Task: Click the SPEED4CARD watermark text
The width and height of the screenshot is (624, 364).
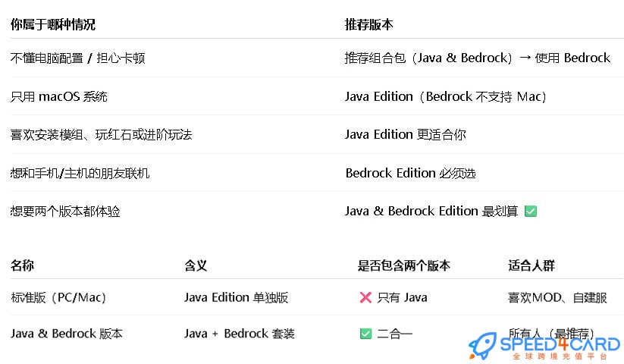Action: click(x=560, y=344)
